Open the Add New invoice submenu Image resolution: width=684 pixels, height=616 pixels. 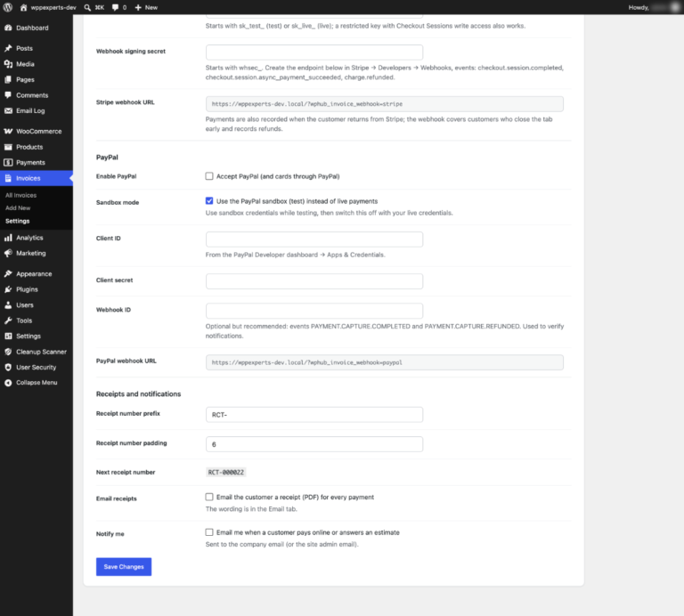[x=18, y=208]
